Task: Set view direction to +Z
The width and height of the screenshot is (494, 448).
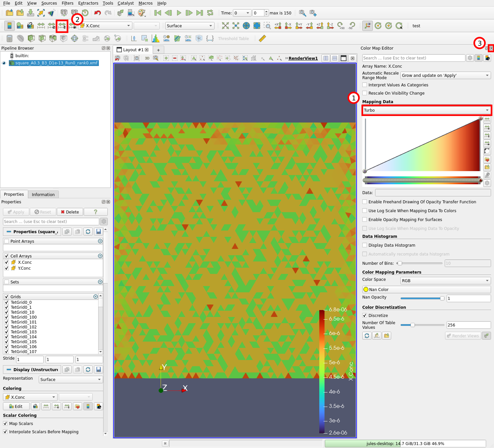Action: pos(320,26)
